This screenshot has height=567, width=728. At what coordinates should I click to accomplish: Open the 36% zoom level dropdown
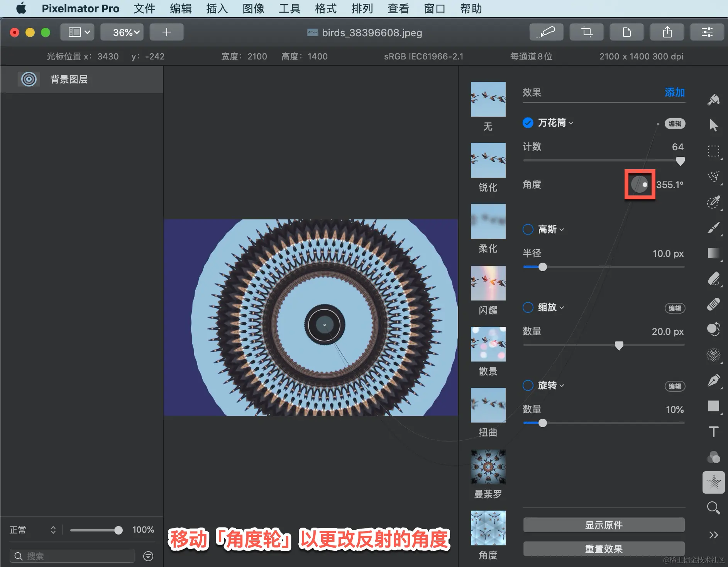[122, 32]
